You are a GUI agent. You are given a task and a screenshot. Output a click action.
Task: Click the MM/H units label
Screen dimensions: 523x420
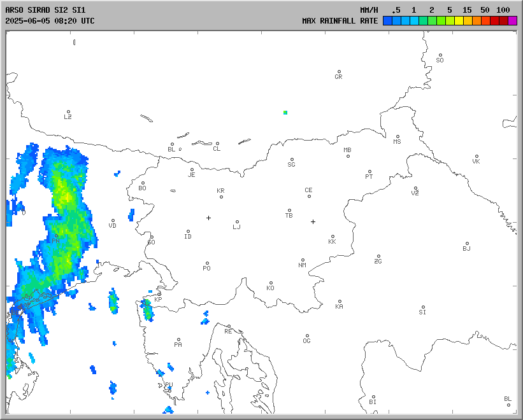pyautogui.click(x=369, y=10)
